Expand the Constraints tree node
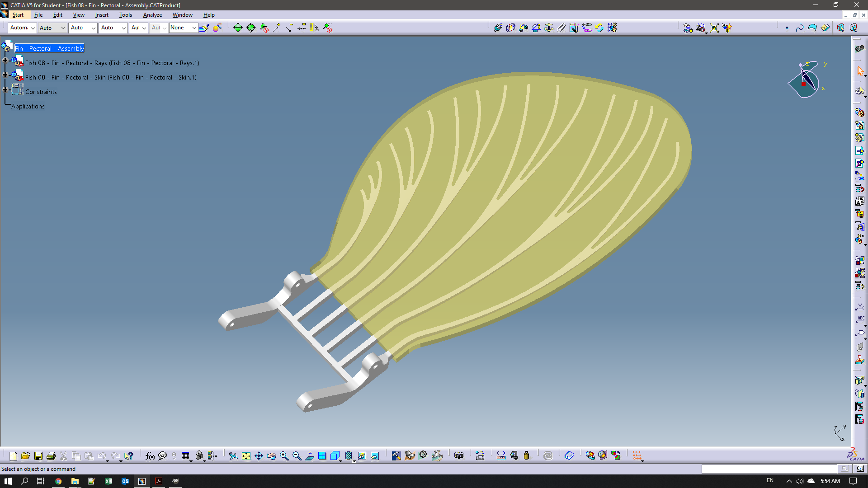868x488 pixels. [5, 89]
